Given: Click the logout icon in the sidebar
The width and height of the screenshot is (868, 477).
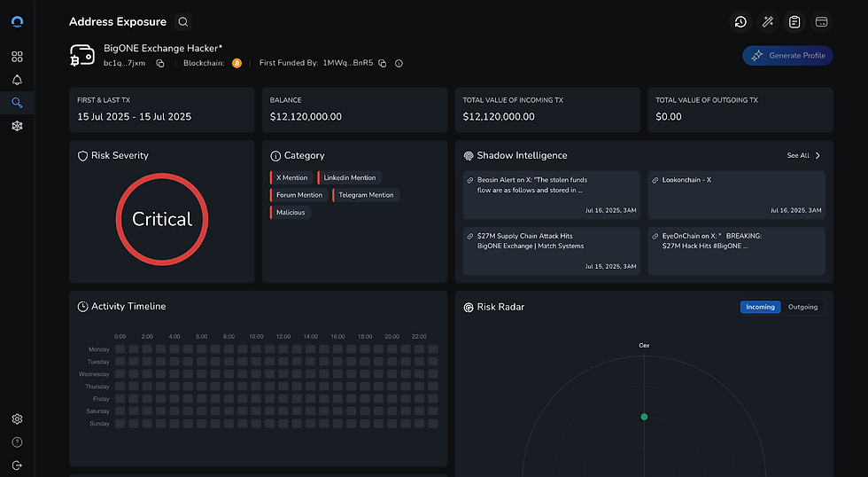Looking at the screenshot, I should point(17,465).
